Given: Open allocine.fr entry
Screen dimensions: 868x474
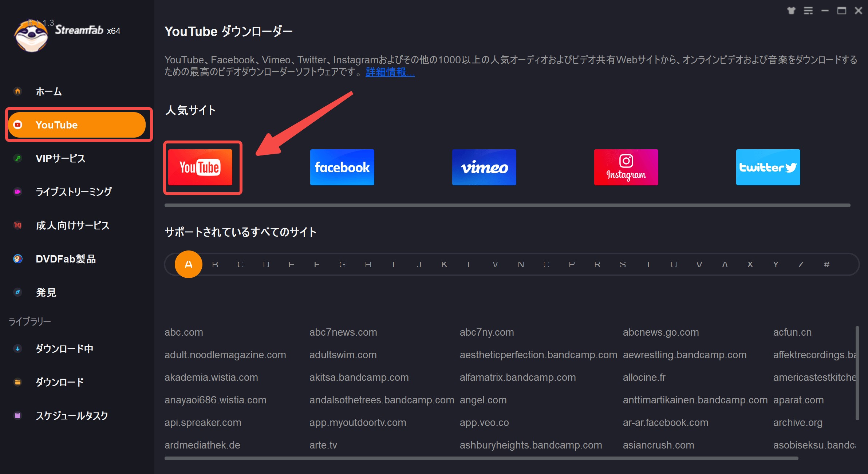Looking at the screenshot, I should (644, 377).
